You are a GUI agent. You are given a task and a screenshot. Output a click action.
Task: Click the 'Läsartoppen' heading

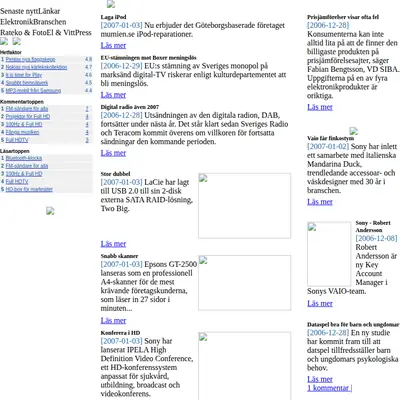[15, 151]
